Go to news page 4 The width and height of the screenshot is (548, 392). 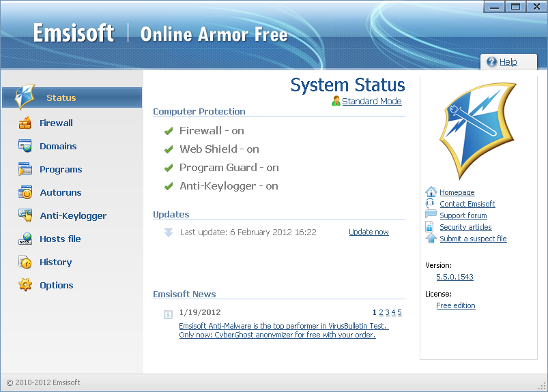(x=394, y=312)
